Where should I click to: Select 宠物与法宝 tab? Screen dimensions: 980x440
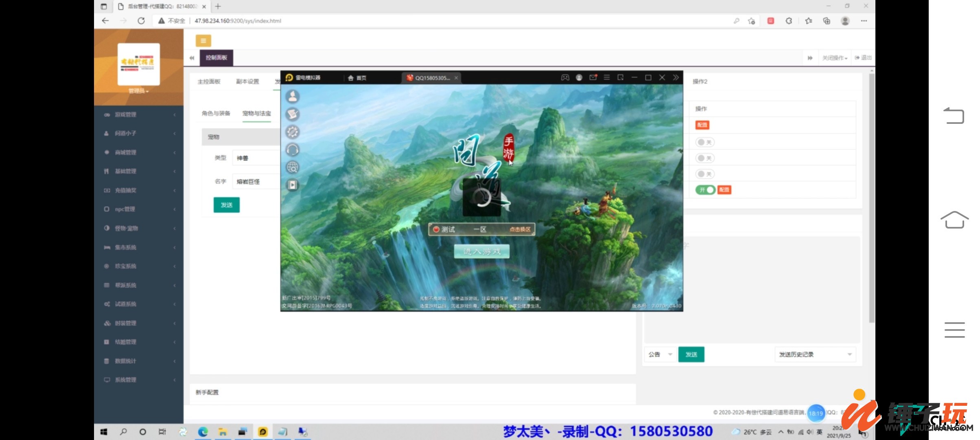tap(256, 113)
